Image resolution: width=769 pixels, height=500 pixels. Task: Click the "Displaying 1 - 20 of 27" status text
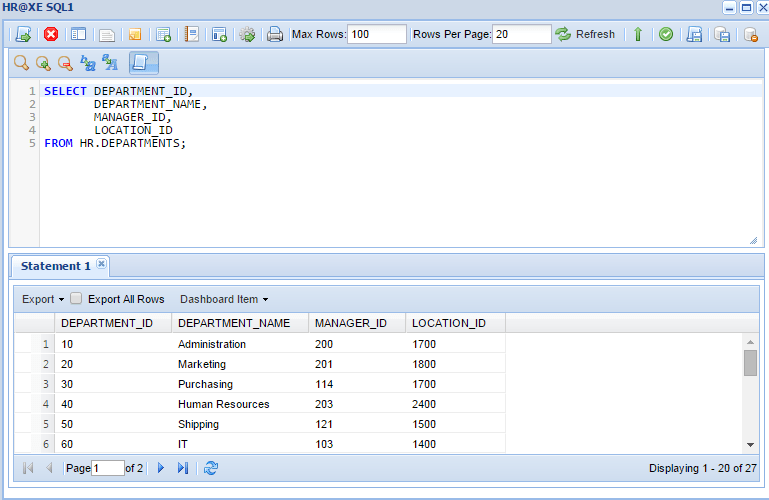click(x=703, y=468)
